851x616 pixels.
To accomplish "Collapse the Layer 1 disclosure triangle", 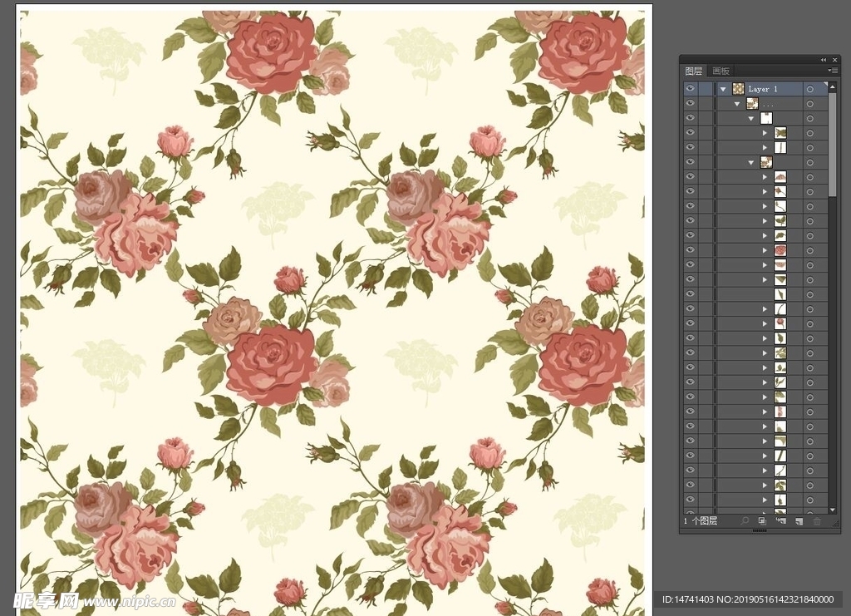I will tap(723, 89).
